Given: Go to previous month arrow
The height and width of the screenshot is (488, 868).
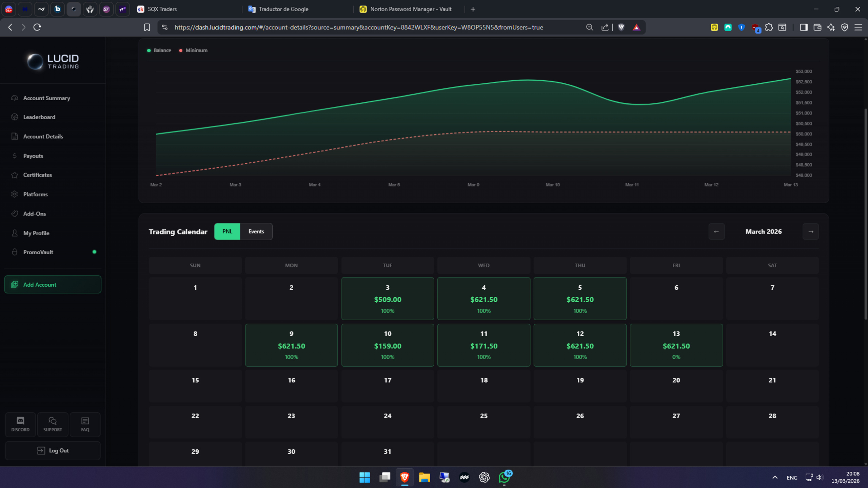Looking at the screenshot, I should click(x=716, y=231).
